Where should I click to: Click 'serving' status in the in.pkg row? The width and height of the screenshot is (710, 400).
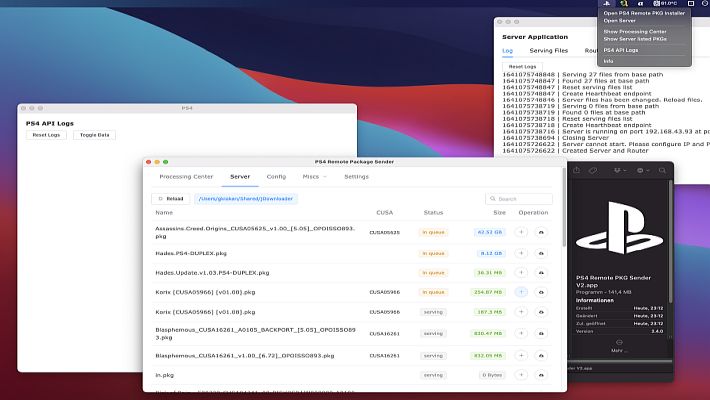433,375
